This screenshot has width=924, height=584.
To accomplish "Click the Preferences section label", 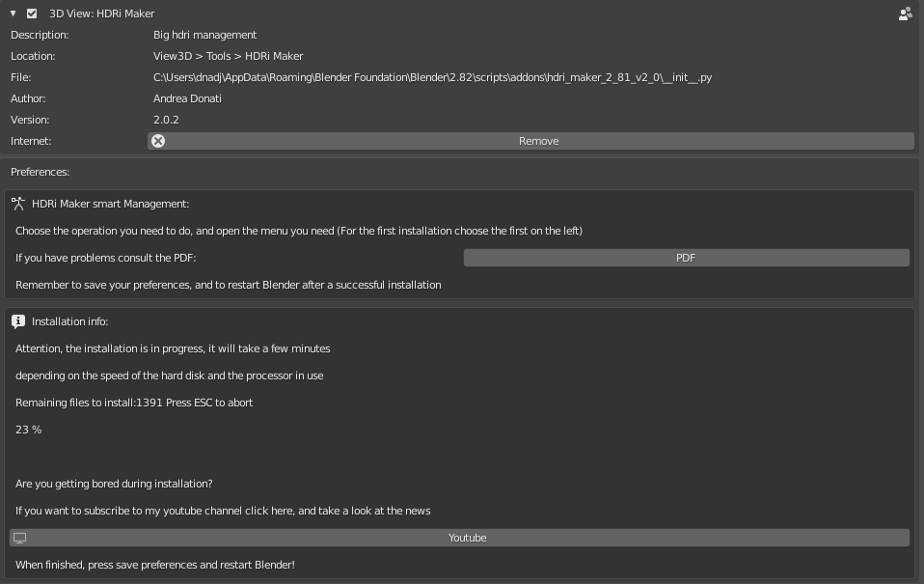I will pyautogui.click(x=41, y=172).
